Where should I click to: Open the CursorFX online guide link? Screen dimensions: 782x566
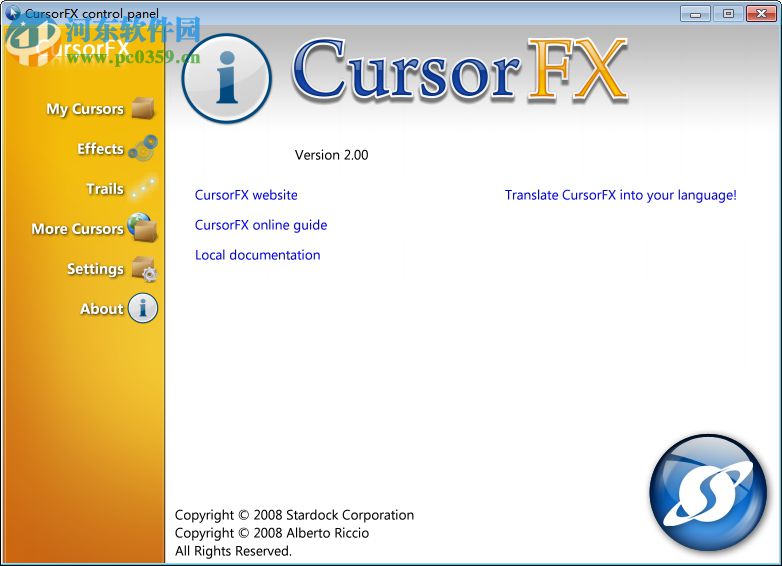[x=261, y=225]
